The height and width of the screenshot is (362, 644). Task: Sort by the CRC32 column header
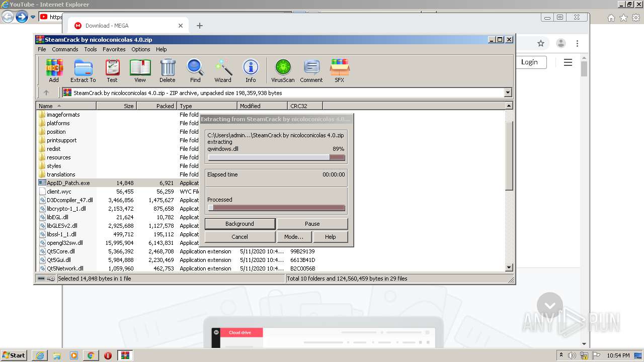click(x=305, y=106)
